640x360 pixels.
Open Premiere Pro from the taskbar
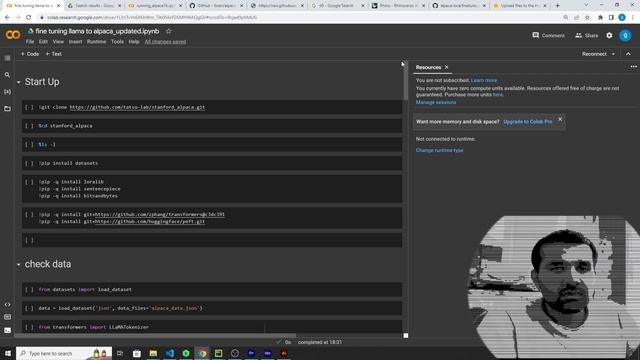pyautogui.click(x=251, y=353)
